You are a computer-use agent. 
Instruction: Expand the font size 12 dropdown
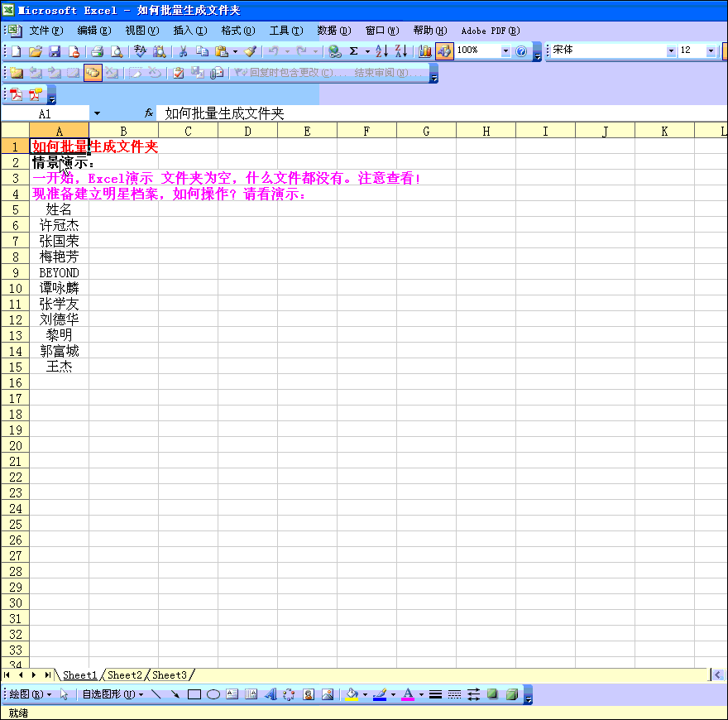pos(711,51)
